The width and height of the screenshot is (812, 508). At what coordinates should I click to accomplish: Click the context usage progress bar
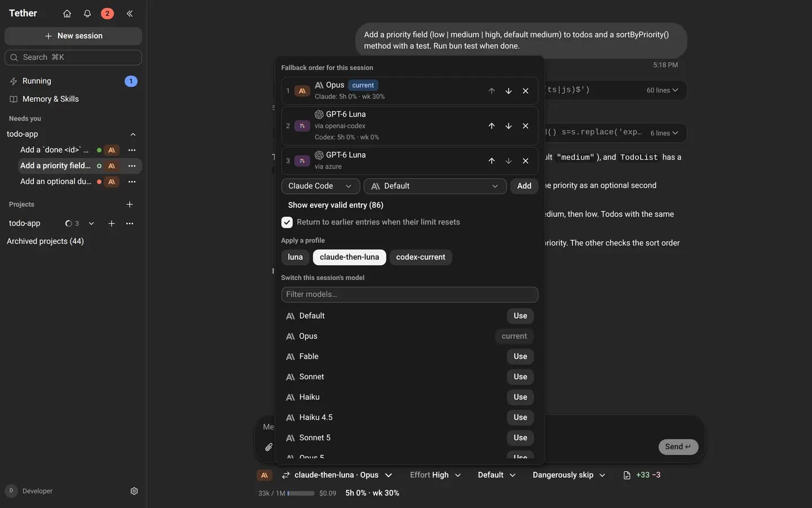pos(301,493)
